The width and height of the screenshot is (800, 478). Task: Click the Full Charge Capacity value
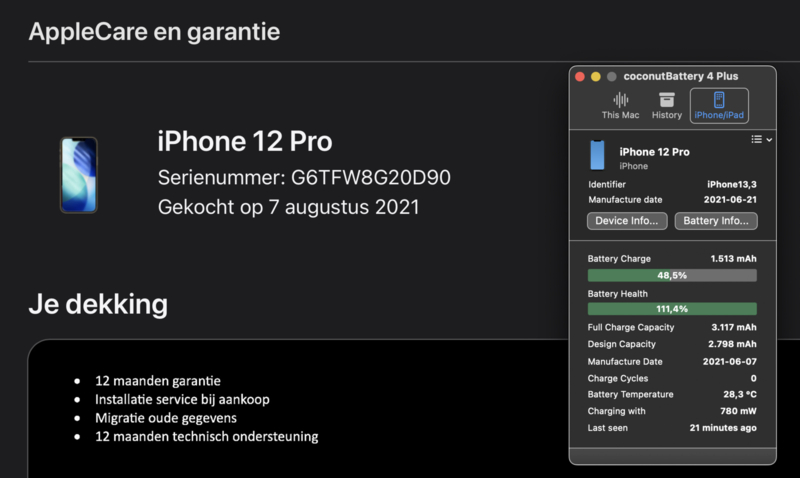pos(732,328)
